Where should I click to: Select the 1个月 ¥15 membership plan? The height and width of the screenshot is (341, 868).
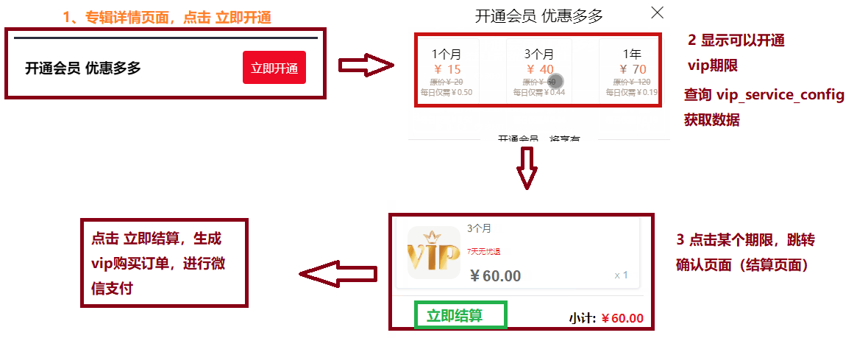click(x=447, y=71)
